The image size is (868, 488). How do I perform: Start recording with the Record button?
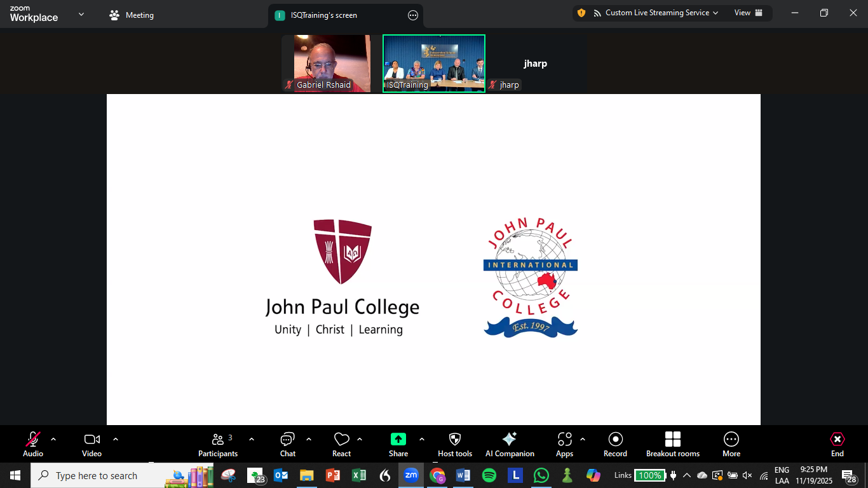615,444
